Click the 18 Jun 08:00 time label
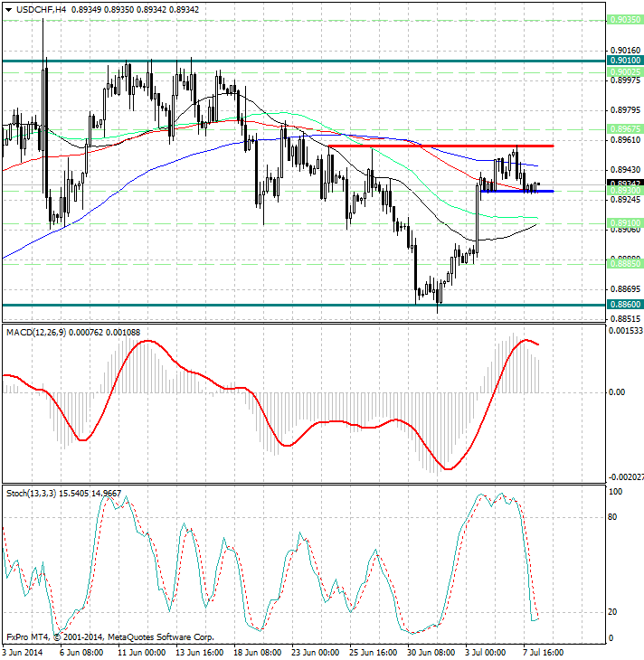The width and height of the screenshot is (644, 660). pyautogui.click(x=258, y=653)
